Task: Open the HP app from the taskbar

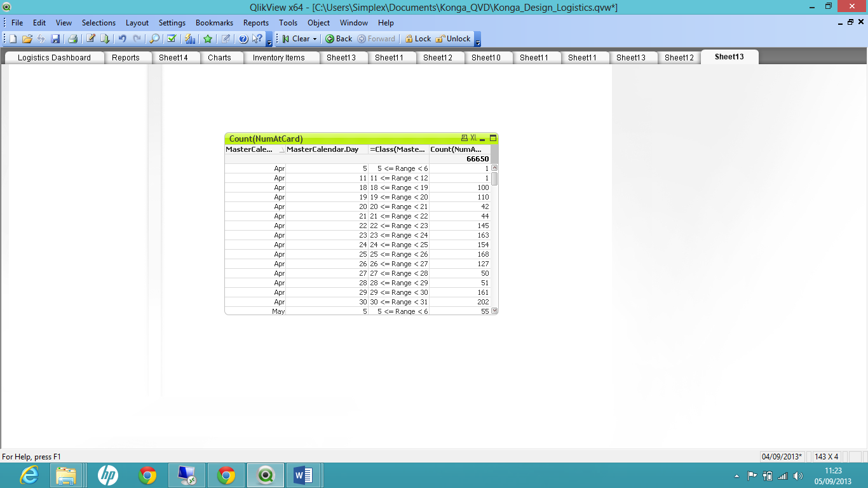Action: click(x=108, y=475)
